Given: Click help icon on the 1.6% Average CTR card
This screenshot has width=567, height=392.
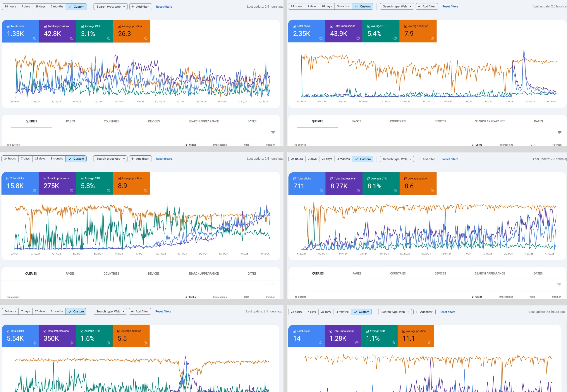Looking at the screenshot, I should 108,343.
